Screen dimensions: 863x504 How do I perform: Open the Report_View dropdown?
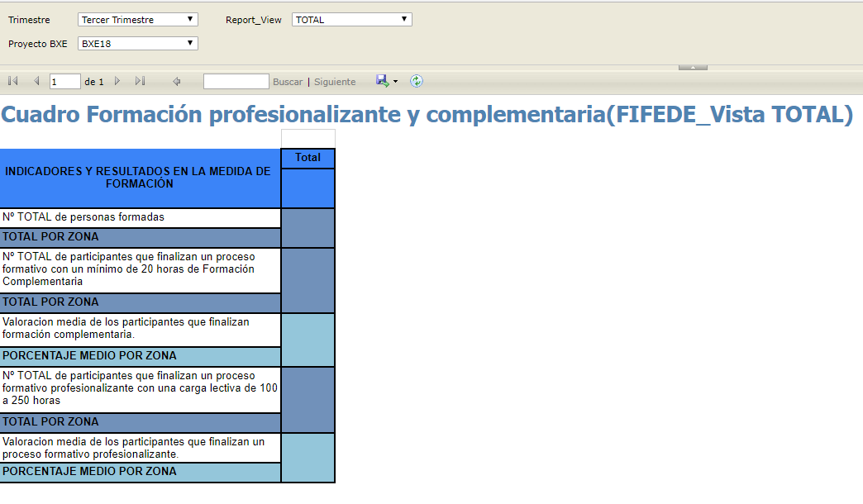(x=351, y=19)
